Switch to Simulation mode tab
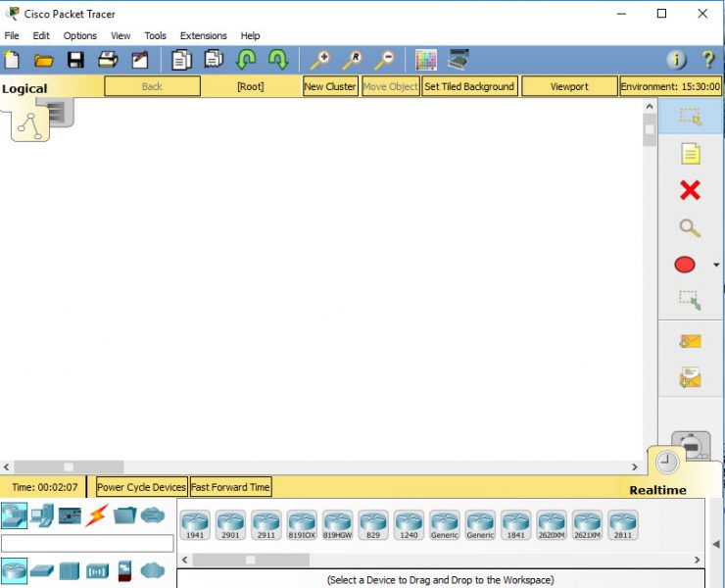Screen dimensions: 725x588 (692, 446)
